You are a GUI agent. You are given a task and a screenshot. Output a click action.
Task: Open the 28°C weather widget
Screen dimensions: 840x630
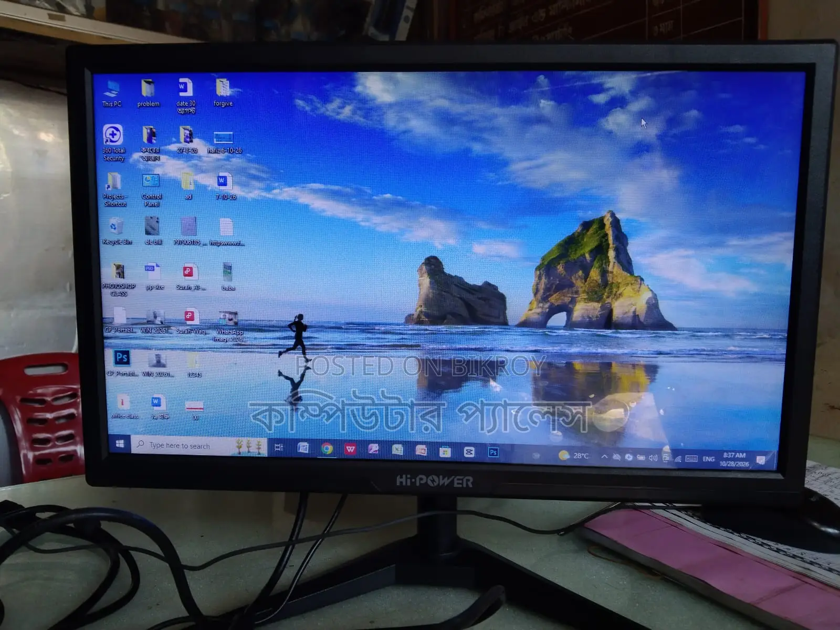(574, 455)
